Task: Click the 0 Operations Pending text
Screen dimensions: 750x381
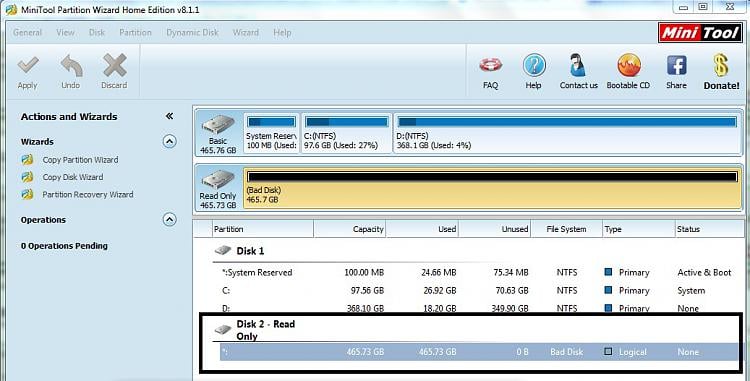Action: click(64, 246)
